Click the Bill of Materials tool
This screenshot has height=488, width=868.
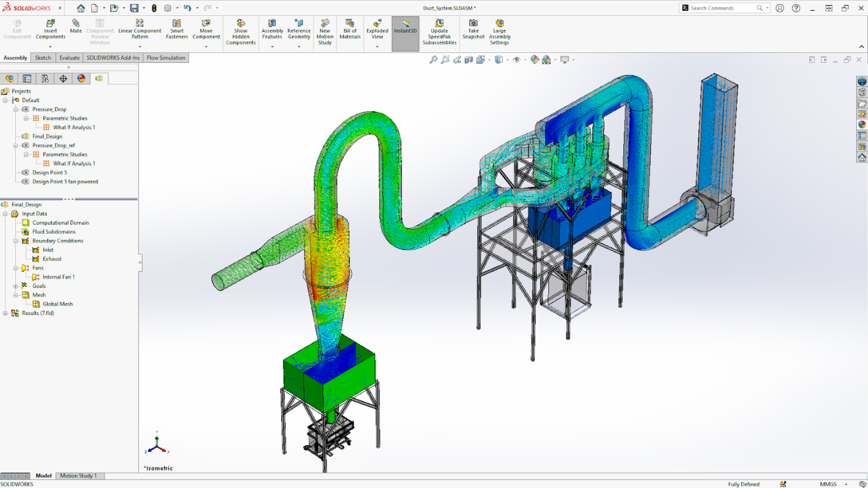(350, 31)
